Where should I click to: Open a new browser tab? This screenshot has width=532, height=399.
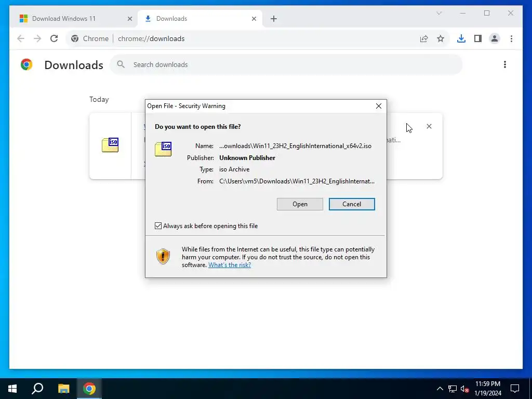[273, 19]
